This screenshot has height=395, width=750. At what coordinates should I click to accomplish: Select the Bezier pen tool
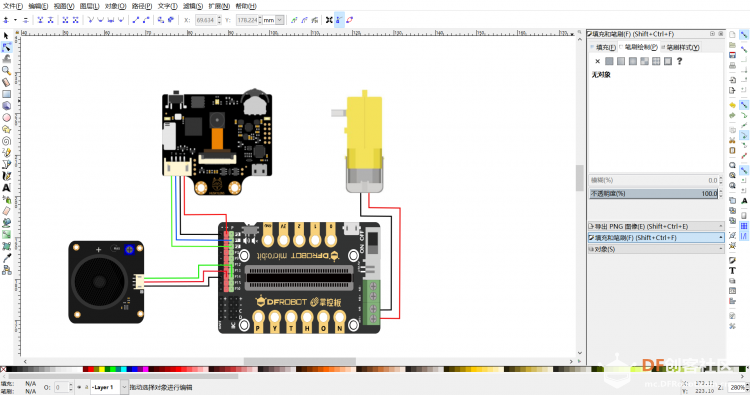click(x=6, y=164)
